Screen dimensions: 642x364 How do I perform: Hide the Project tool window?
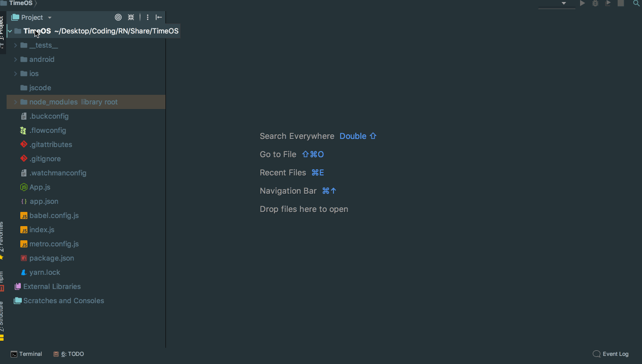click(159, 17)
